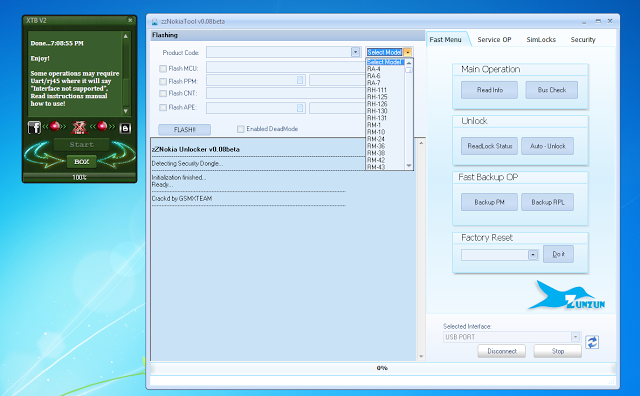This screenshot has width=640, height=396.
Task: Open Factory Reset type dropdown
Action: pyautogui.click(x=533, y=255)
